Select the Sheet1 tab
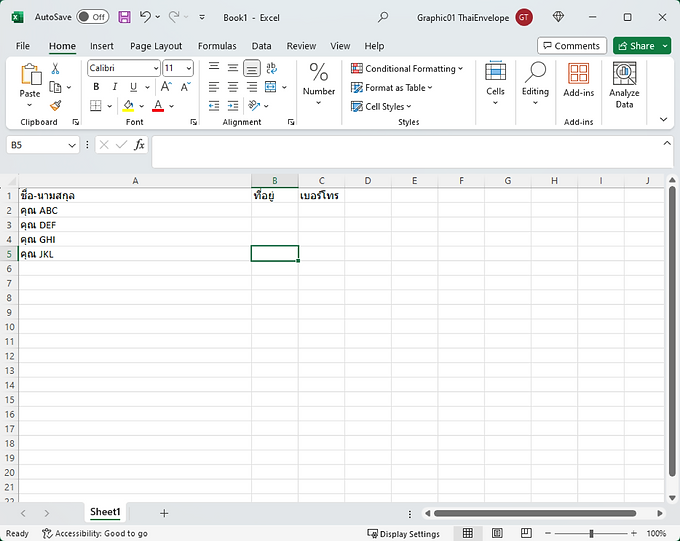The width and height of the screenshot is (680, 541). (105, 512)
